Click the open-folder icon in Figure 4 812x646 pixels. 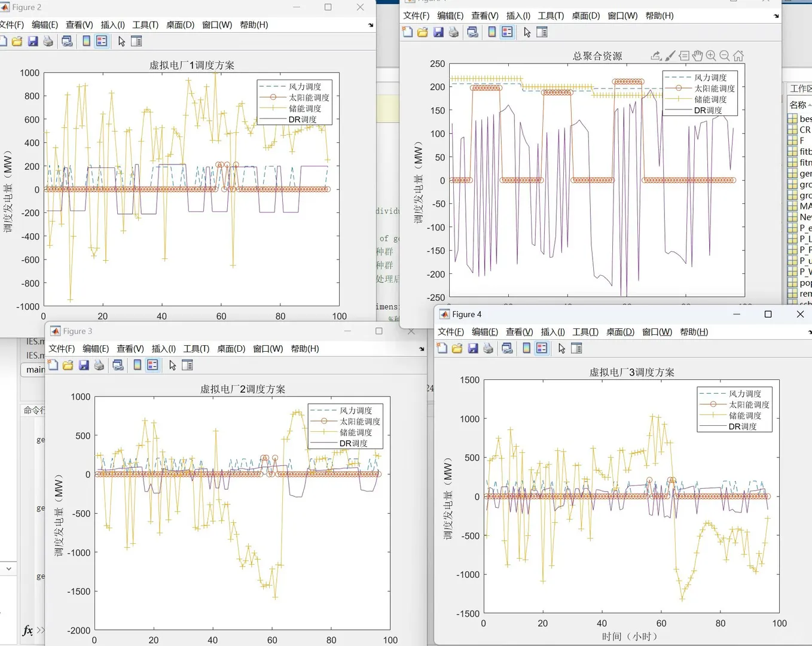coord(457,349)
